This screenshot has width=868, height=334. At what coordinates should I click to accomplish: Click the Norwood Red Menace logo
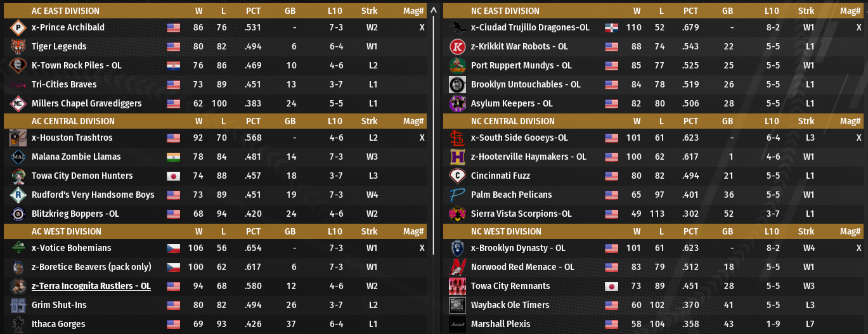[x=457, y=267]
